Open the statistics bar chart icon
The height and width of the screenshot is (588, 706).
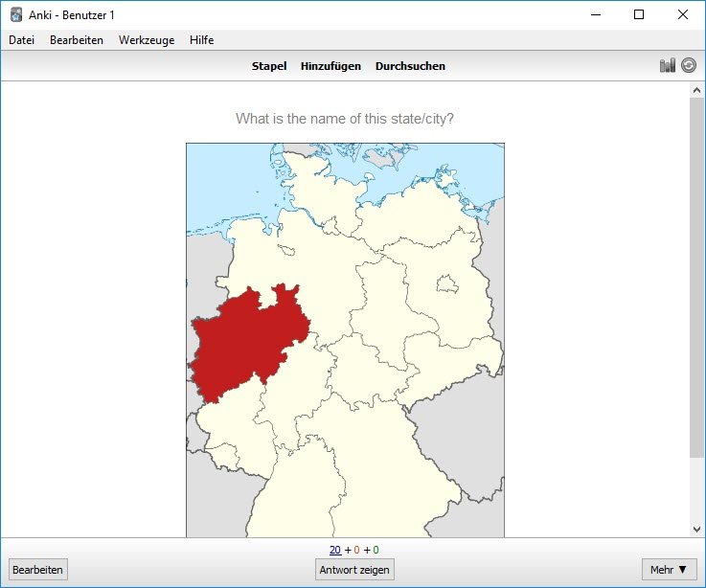coord(668,65)
